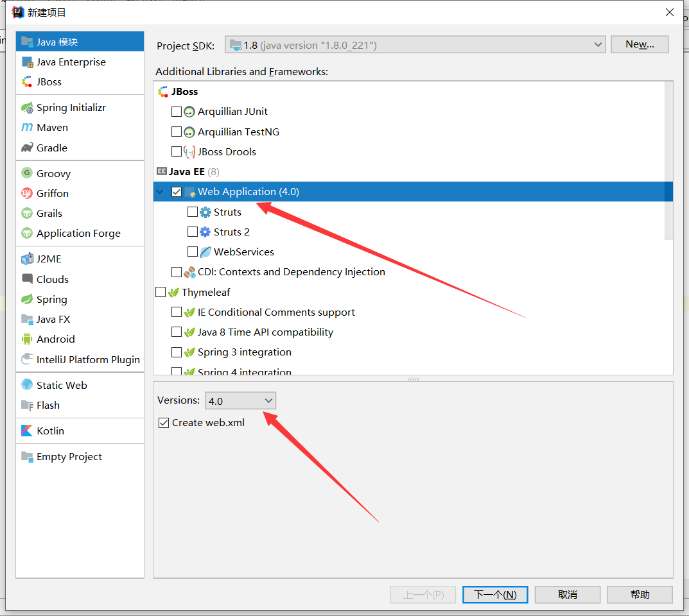Image resolution: width=689 pixels, height=616 pixels.
Task: Click the WebServices feather icon
Action: pos(205,252)
